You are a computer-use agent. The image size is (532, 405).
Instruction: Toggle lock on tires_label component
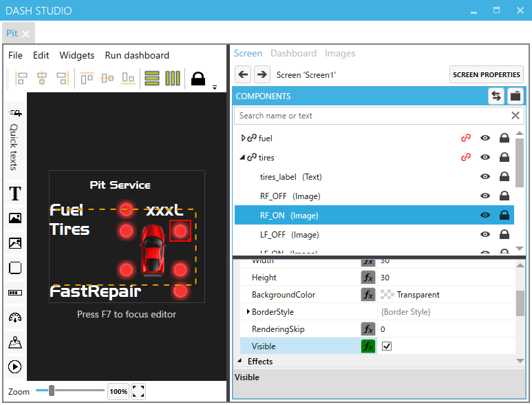point(504,176)
